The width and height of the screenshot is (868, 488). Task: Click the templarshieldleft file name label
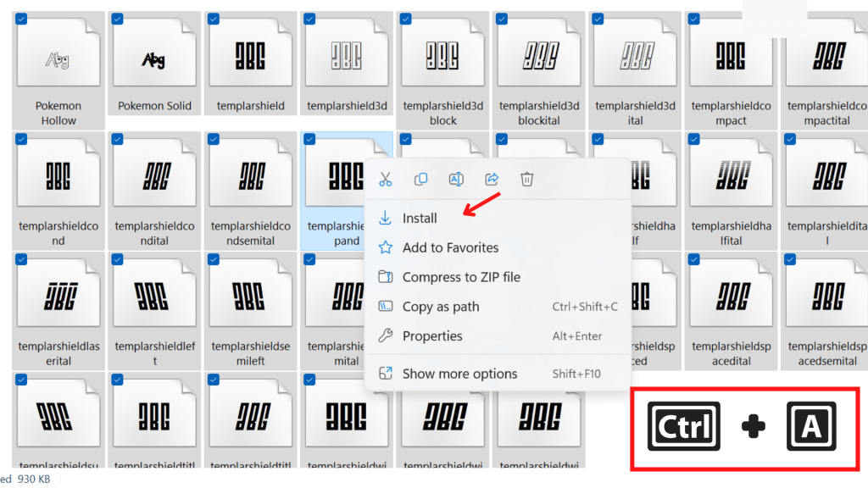(x=154, y=353)
